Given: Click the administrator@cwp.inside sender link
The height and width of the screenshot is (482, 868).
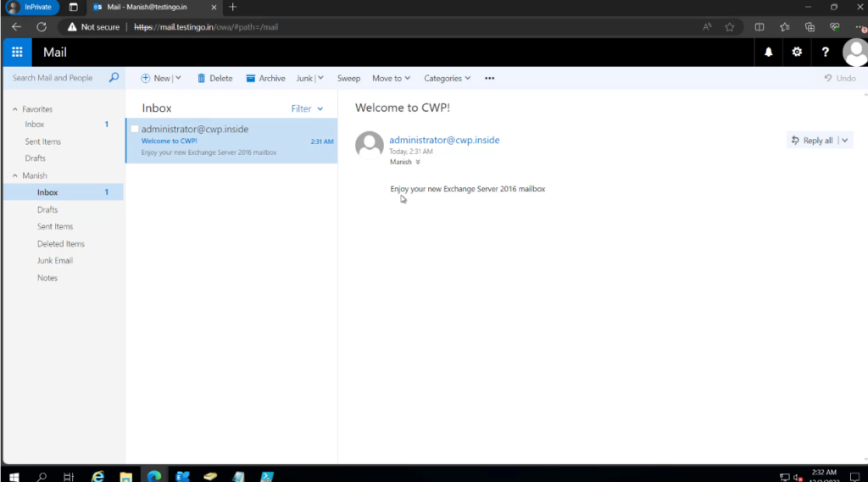Looking at the screenshot, I should (444, 140).
